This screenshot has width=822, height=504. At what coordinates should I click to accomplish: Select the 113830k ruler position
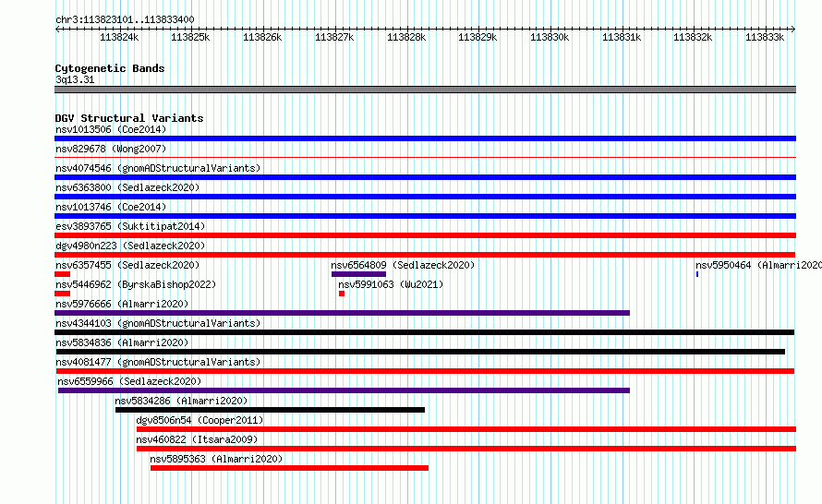[x=550, y=37]
